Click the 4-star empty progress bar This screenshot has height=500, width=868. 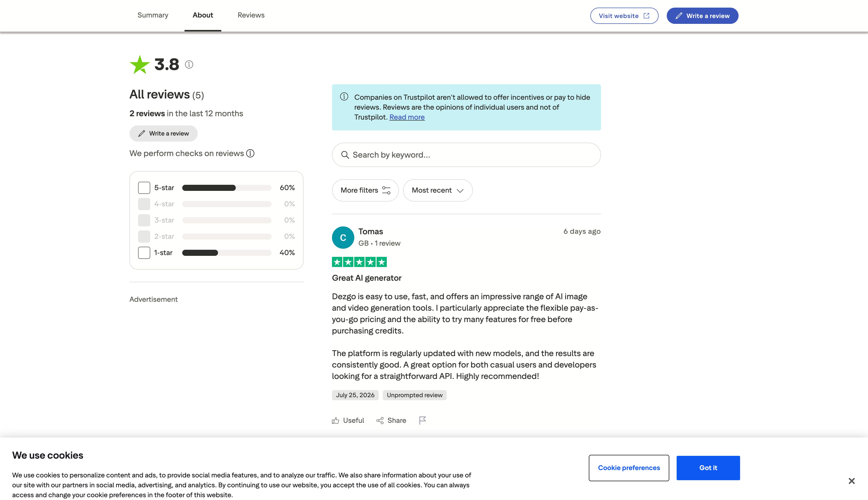pyautogui.click(x=227, y=204)
